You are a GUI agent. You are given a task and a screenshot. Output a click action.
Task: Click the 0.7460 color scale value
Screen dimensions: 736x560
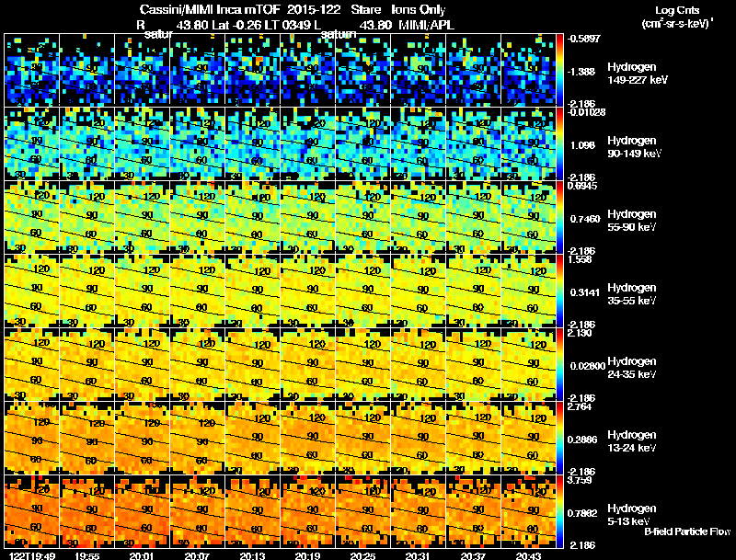[x=585, y=219]
